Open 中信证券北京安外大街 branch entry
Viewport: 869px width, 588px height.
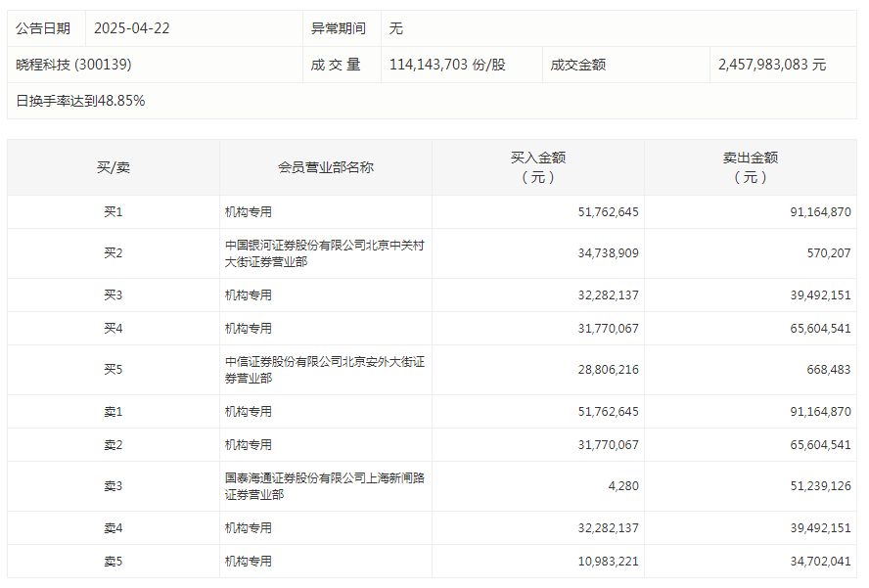[x=324, y=370]
